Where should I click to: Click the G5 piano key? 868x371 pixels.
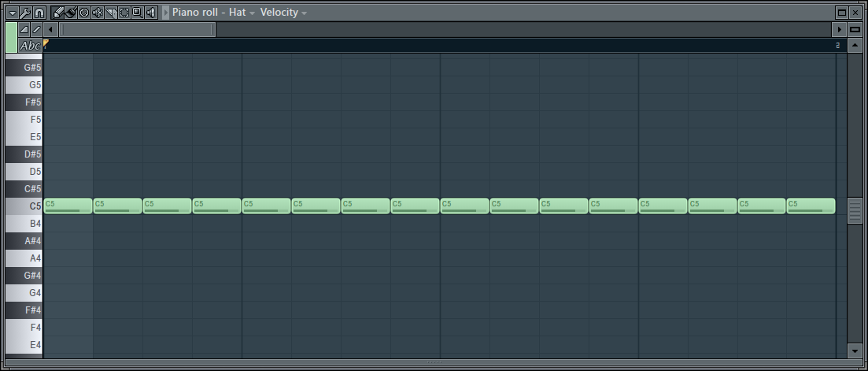click(24, 85)
